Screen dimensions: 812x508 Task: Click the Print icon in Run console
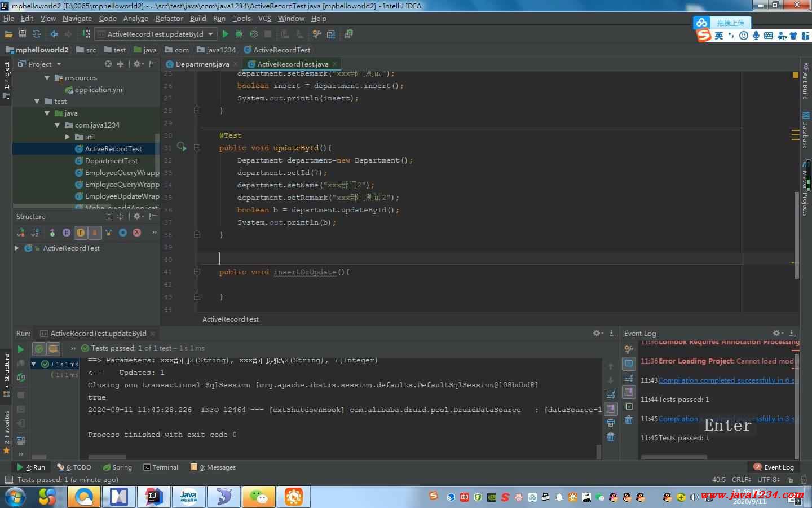pyautogui.click(x=611, y=423)
